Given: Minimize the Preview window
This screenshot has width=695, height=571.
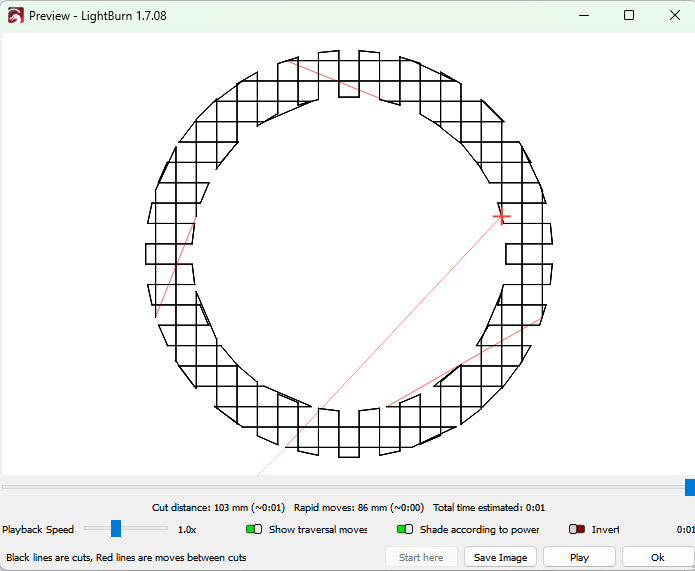Looking at the screenshot, I should click(x=584, y=16).
